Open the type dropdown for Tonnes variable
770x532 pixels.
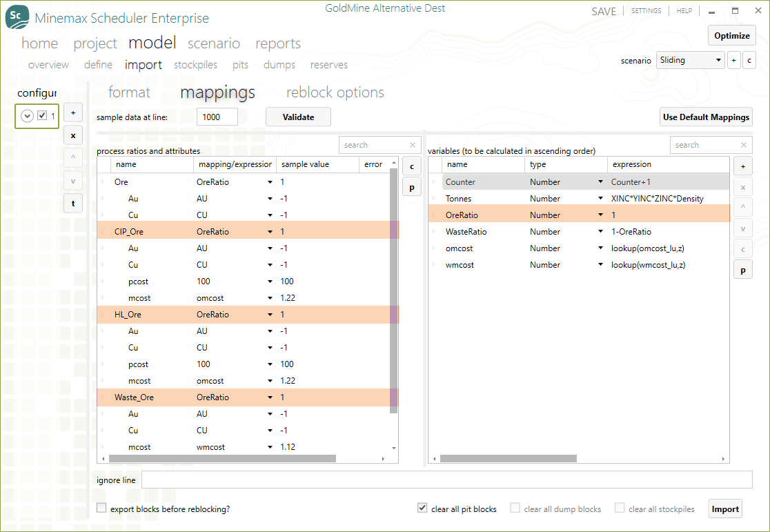(x=600, y=199)
